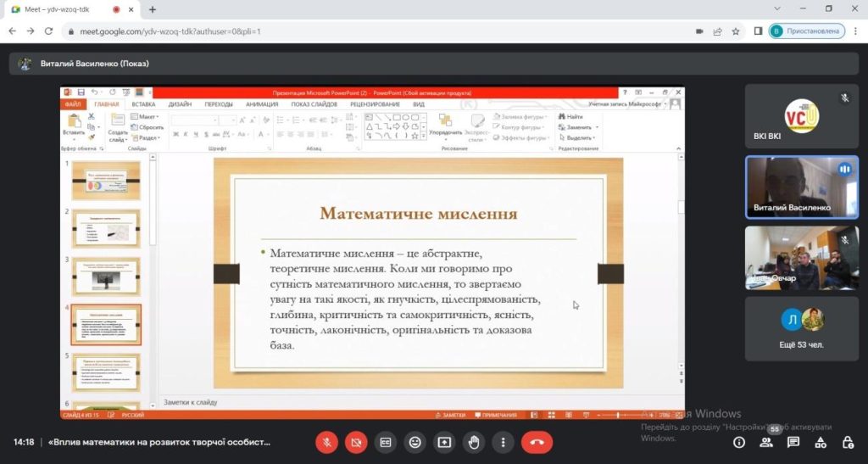868x464 pixels.
Task: Unmute the microphone in Meet
Action: point(327,442)
